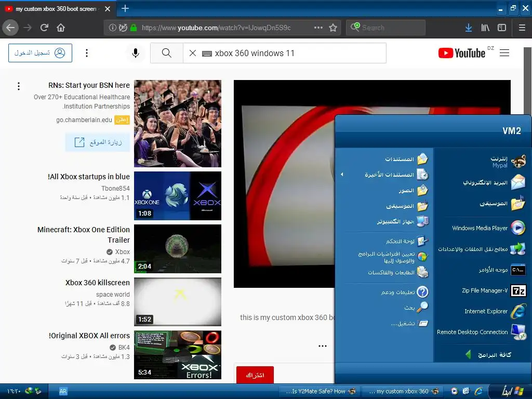This screenshot has height=399, width=532.
Task: Open YouTube settings three-dot menu
Action: (x=87, y=53)
